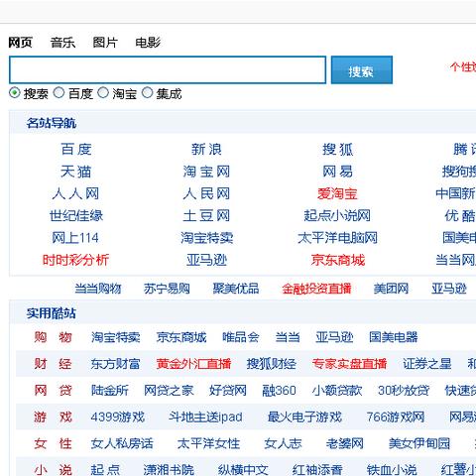Visit the 搜狐 link

coord(337,150)
